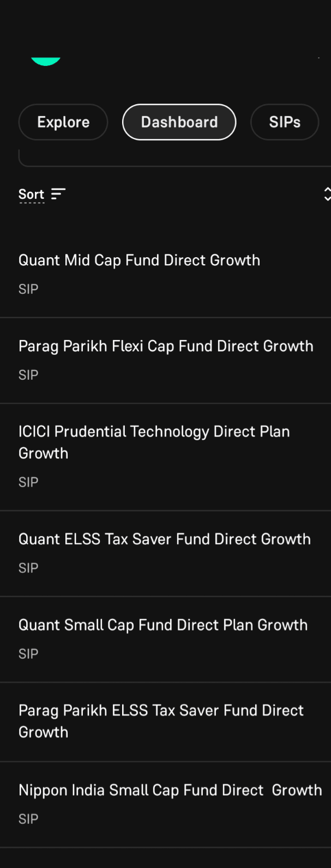
Task: Select Parag Parikh Flexi Cap Fund
Action: click(166, 346)
